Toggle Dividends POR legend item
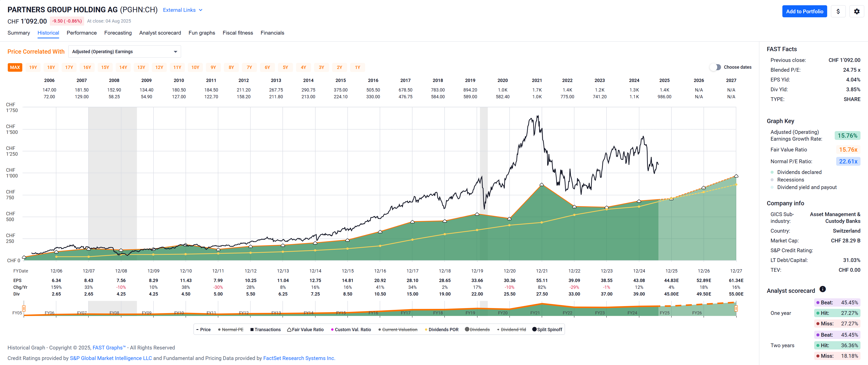 (x=442, y=330)
